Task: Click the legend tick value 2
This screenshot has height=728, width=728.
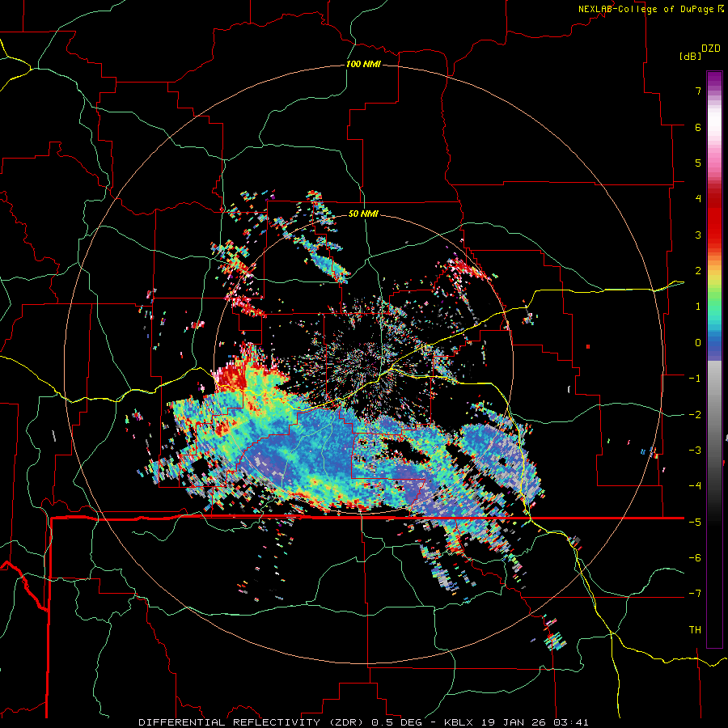Action: (698, 271)
